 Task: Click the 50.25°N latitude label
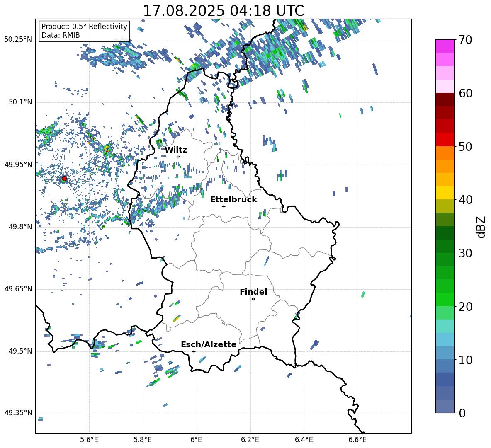(18, 40)
